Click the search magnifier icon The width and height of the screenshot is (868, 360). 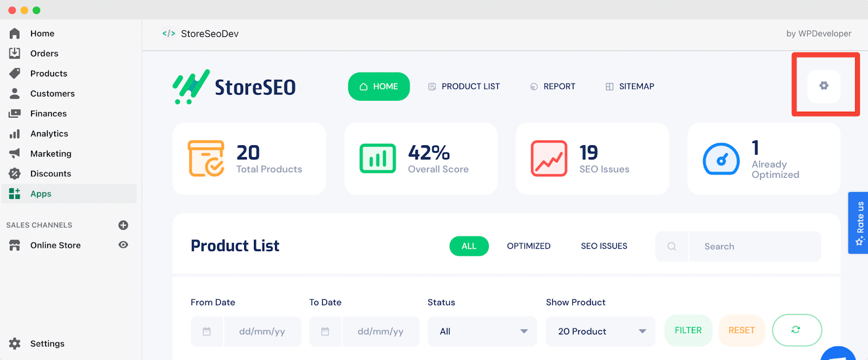[672, 246]
